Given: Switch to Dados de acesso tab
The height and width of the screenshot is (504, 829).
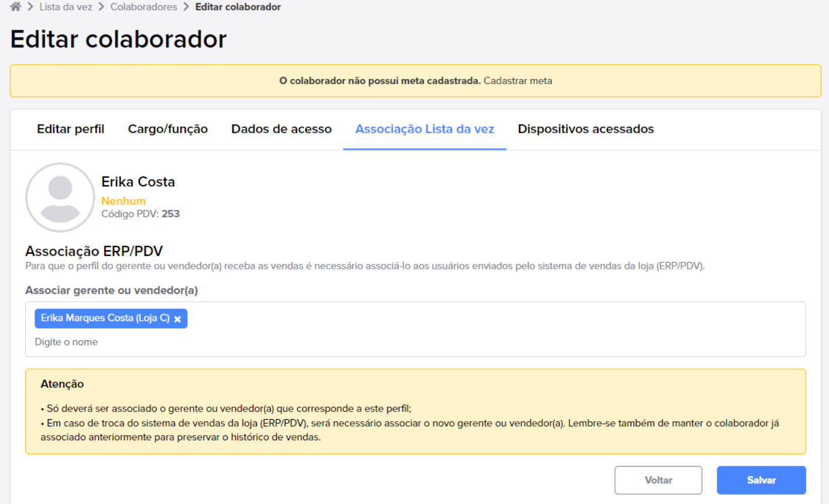Looking at the screenshot, I should pos(281,129).
